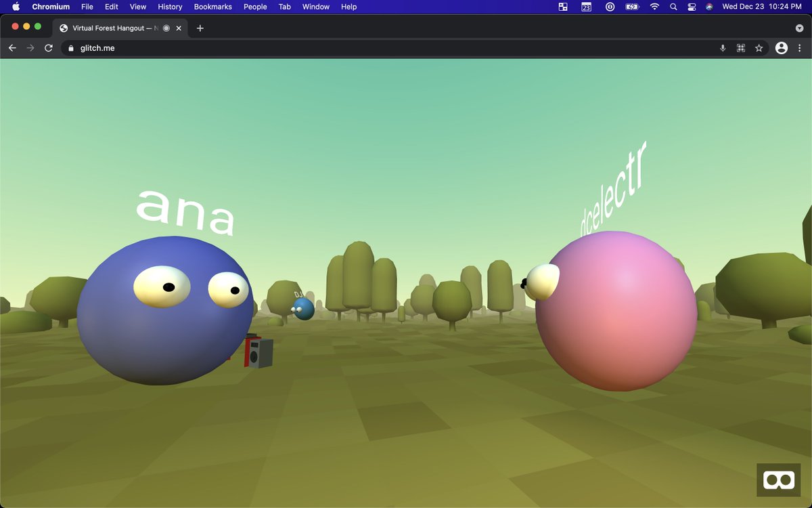Open the Chromium profile avatar
Screen dimensions: 812x508
pos(782,48)
